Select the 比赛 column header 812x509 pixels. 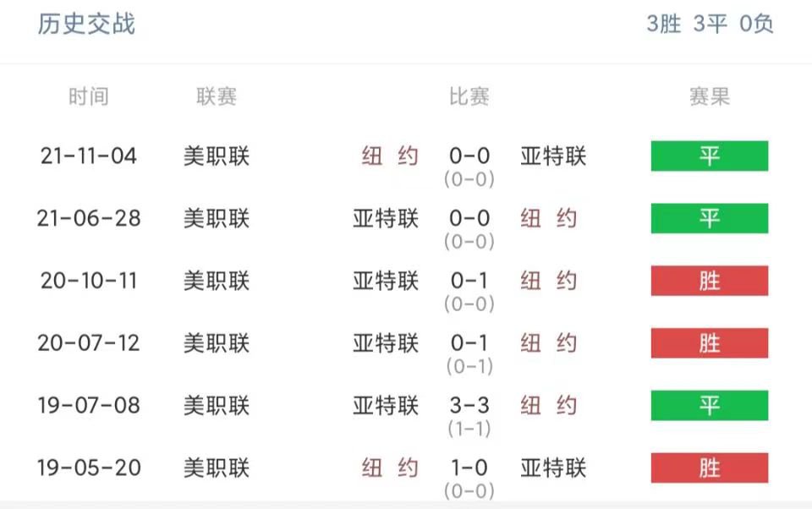(469, 97)
